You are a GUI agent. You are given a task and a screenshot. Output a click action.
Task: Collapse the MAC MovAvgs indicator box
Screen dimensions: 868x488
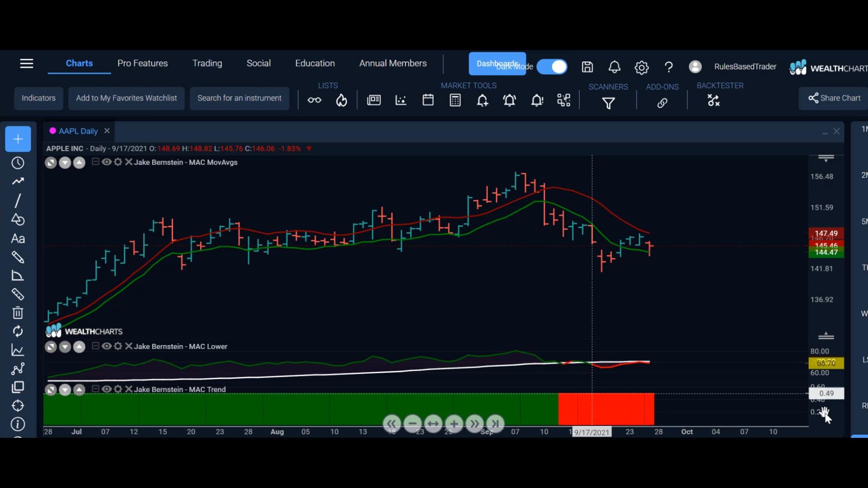(95, 162)
